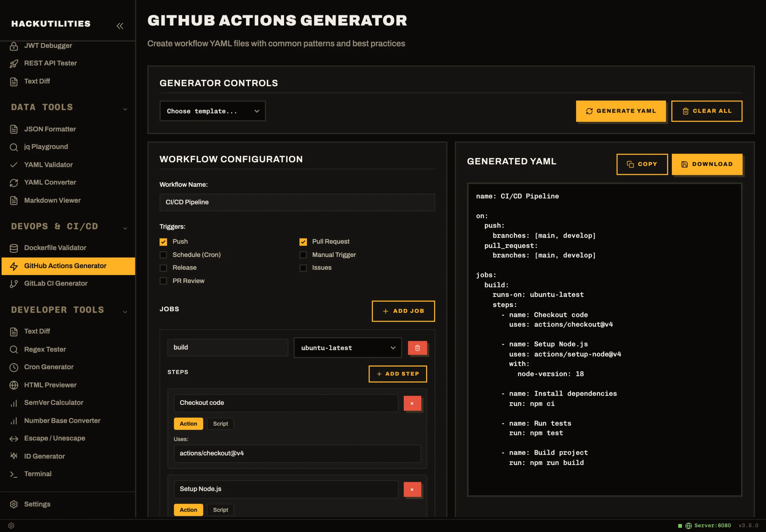Remove the Checkout code step

[412, 403]
